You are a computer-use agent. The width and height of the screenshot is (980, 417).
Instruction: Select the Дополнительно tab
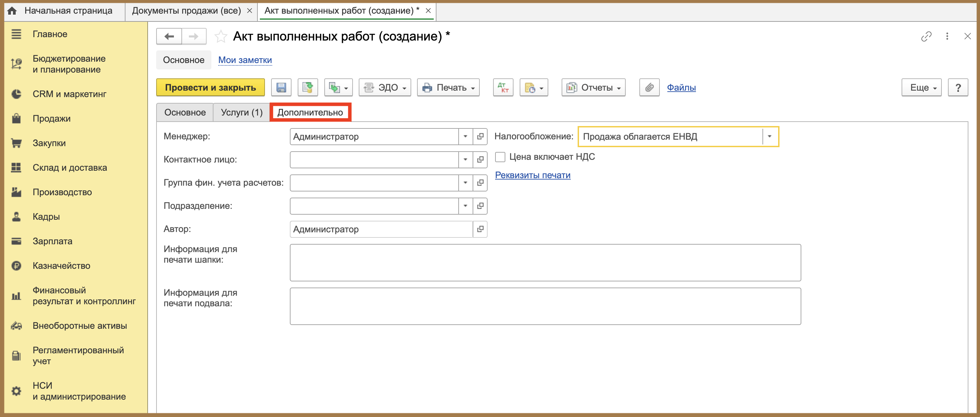[310, 112]
